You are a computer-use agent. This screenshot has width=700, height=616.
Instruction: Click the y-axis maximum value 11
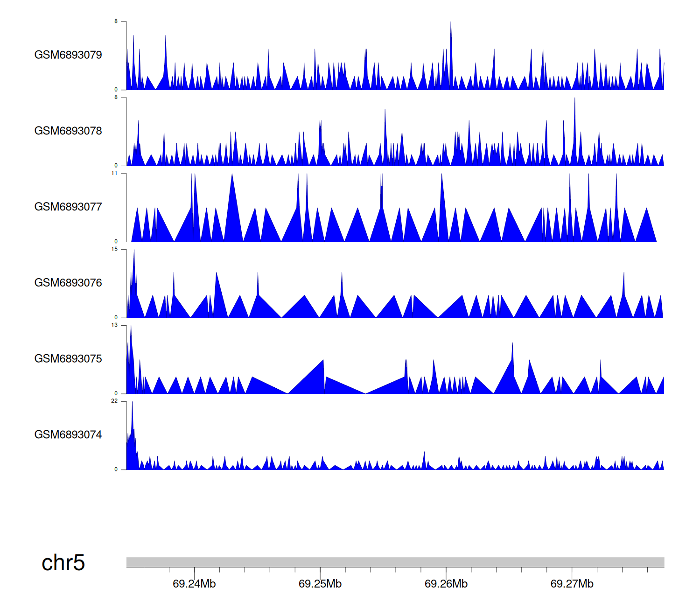(114, 173)
